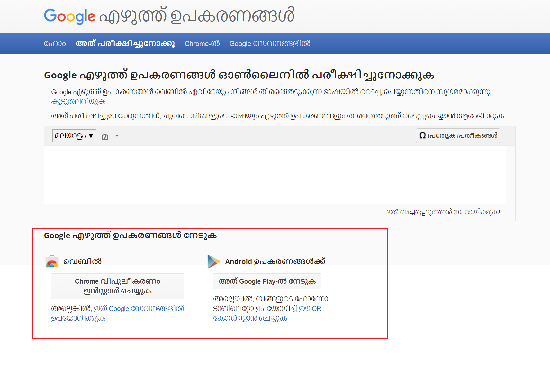Click അത് Google Play-ൽ നേടുക button
This screenshot has height=392, width=550.
(x=267, y=281)
